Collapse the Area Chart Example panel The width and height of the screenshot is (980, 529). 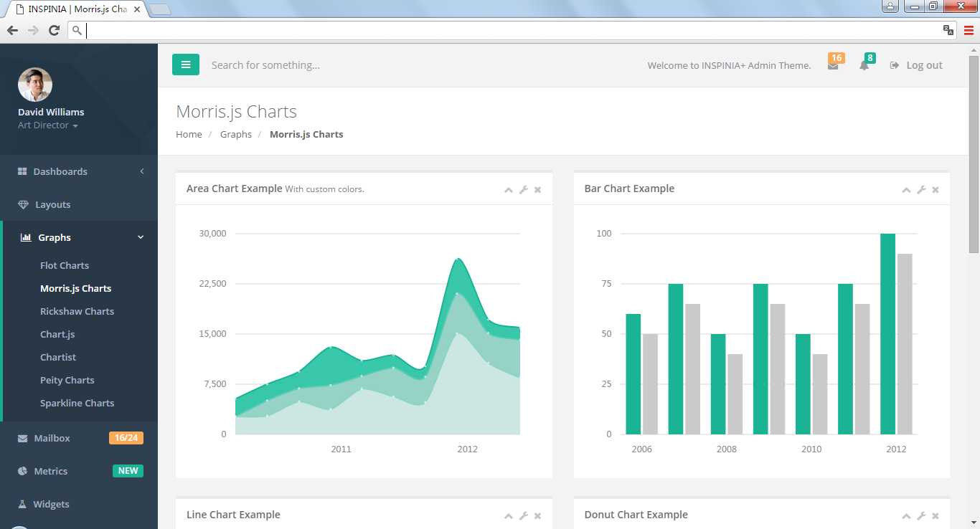pyautogui.click(x=508, y=190)
